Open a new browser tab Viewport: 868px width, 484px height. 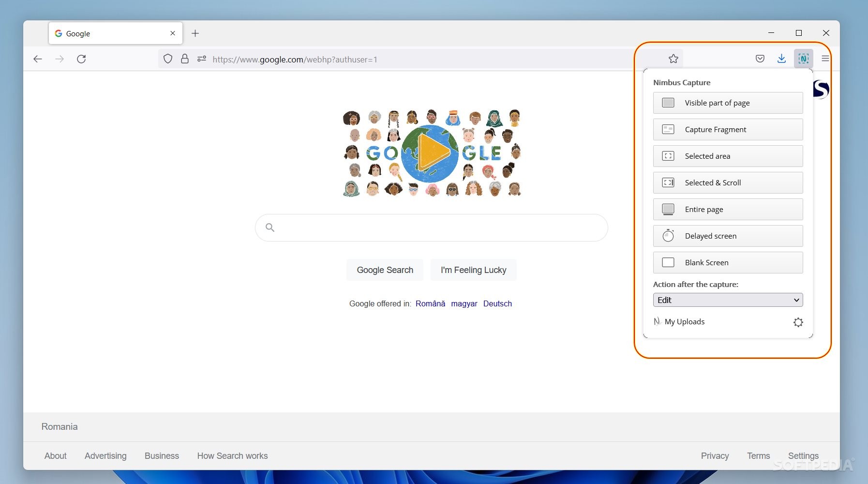195,33
